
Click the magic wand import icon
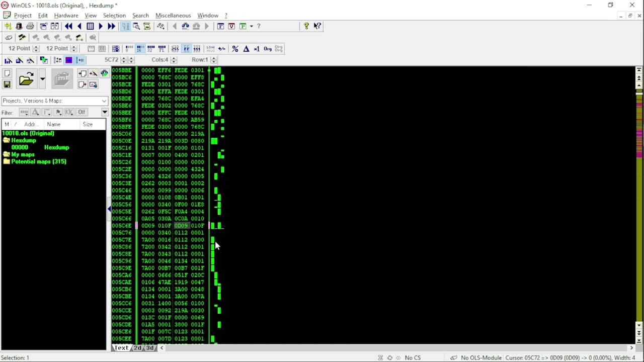coord(93,74)
